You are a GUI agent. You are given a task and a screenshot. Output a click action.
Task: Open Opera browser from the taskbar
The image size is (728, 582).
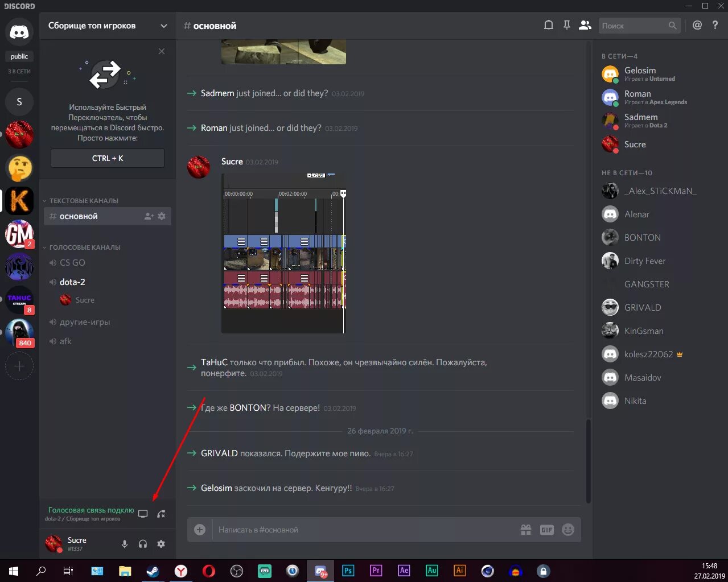coord(208,571)
